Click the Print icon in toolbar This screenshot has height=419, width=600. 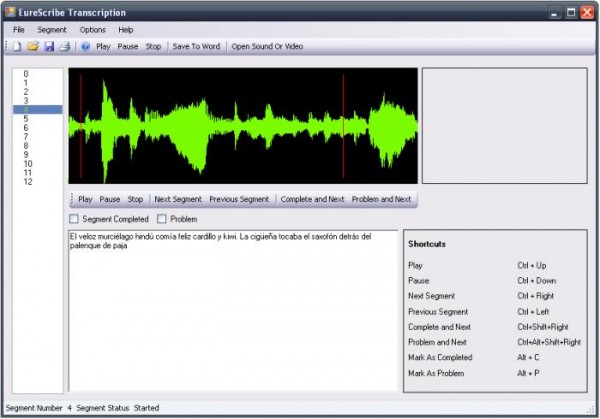pyautogui.click(x=64, y=47)
